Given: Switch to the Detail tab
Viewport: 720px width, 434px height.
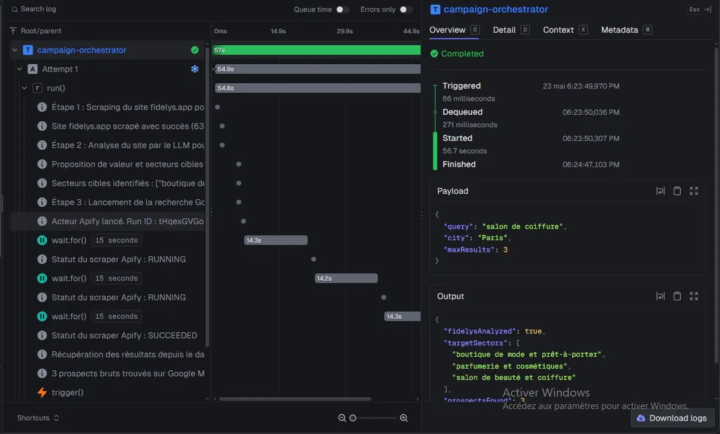Looking at the screenshot, I should [511, 30].
